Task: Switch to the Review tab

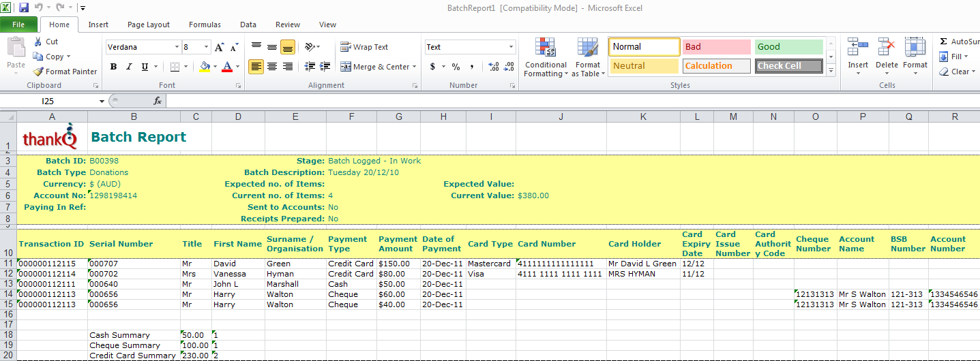Action: 288,25
